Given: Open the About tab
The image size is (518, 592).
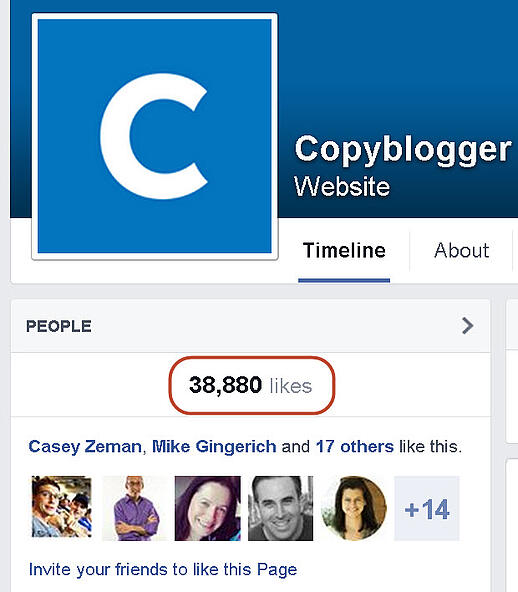Looking at the screenshot, I should coord(461,250).
